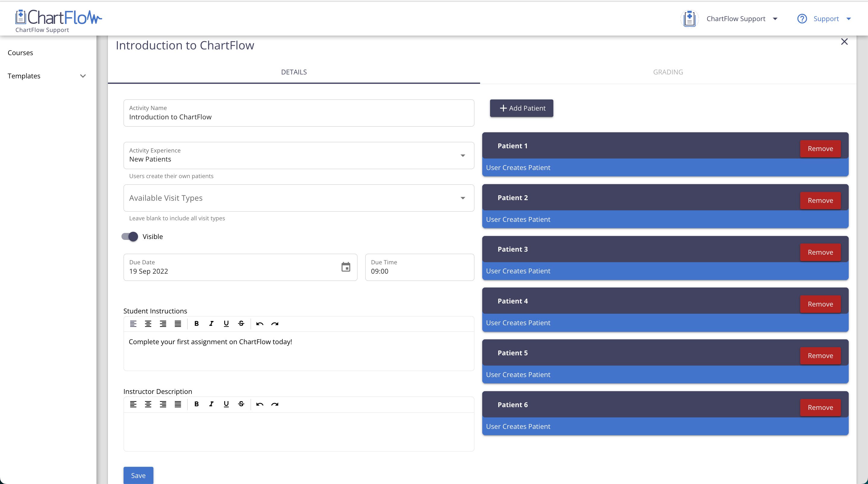
Task: Remove Patient 3 from the activity
Action: pos(820,252)
